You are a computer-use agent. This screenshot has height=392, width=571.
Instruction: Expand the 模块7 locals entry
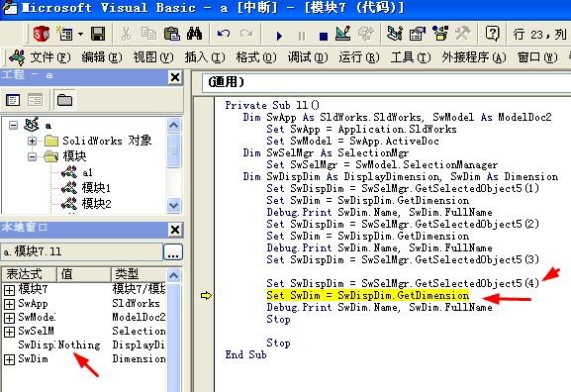coord(9,290)
